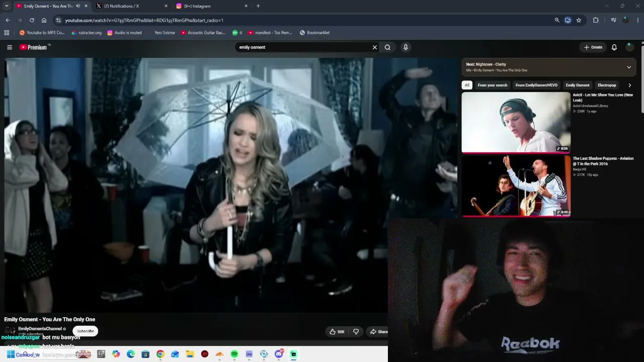The width and height of the screenshot is (644, 362).
Task: Close the Notifications / X tab
Action: 166,6
